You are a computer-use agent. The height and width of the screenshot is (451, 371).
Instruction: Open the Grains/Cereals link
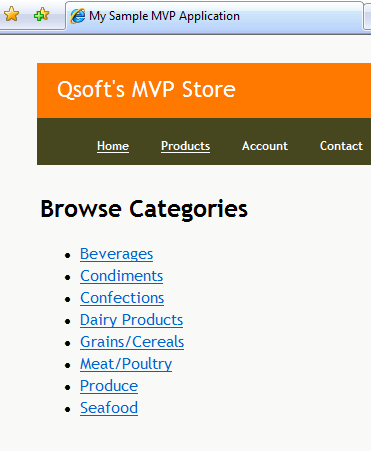pos(132,342)
